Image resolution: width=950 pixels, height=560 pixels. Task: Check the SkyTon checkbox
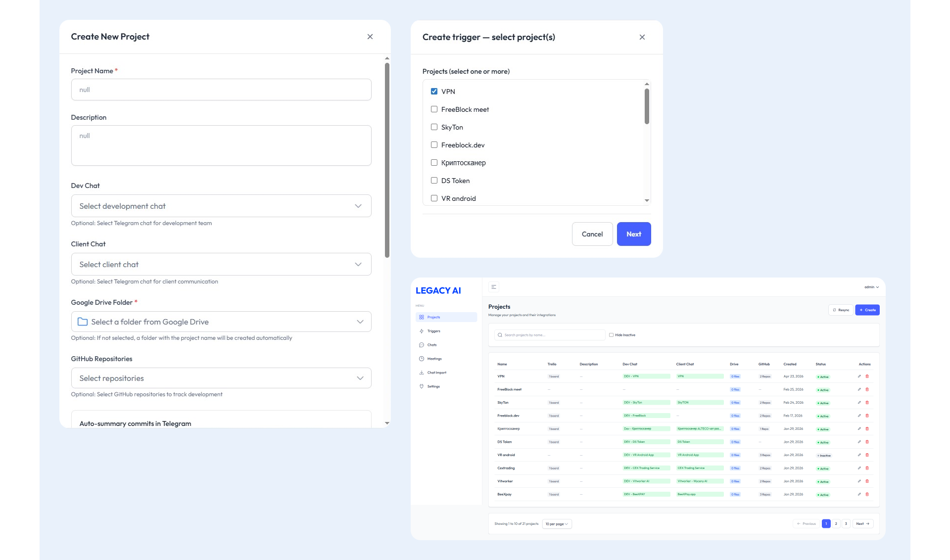[434, 127]
